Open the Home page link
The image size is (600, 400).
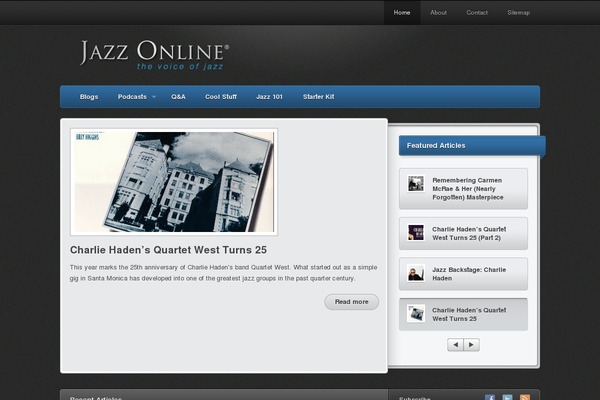coord(402,13)
